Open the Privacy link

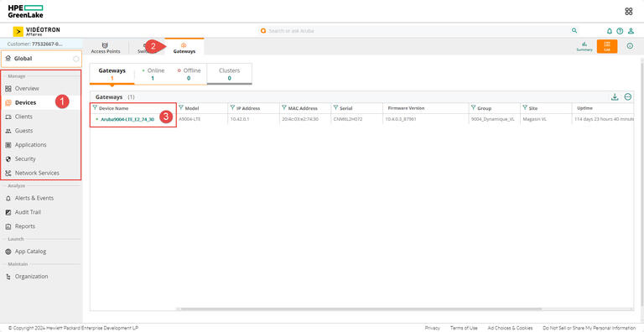(x=432, y=328)
